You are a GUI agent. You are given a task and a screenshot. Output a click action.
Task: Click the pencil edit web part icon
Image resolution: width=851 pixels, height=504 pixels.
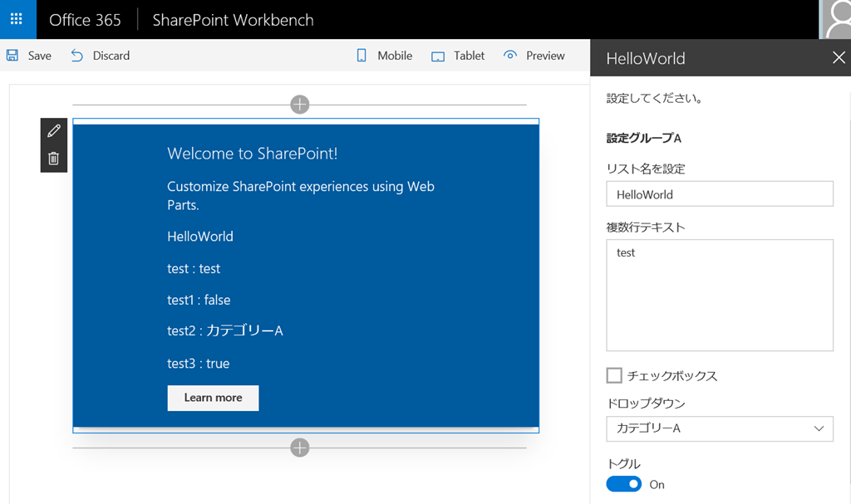[54, 130]
